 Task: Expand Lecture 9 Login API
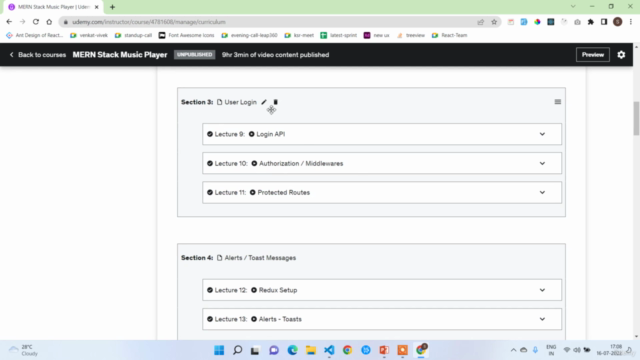(x=542, y=134)
